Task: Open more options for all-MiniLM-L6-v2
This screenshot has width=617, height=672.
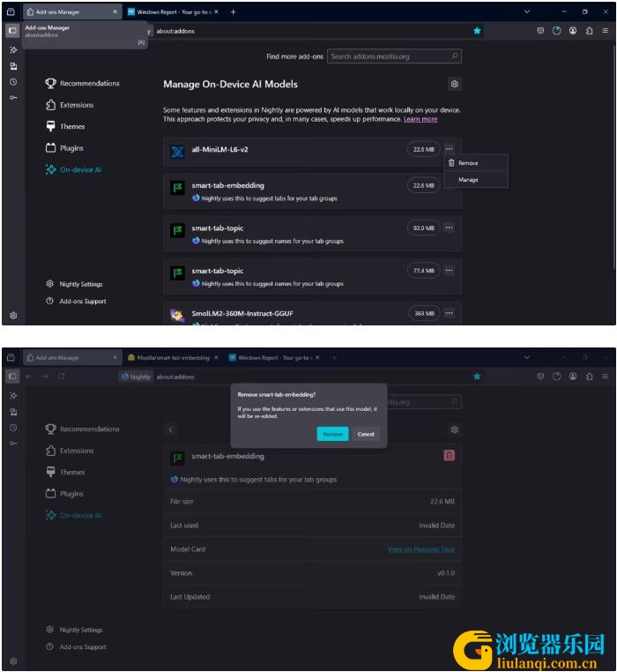Action: 449,149
